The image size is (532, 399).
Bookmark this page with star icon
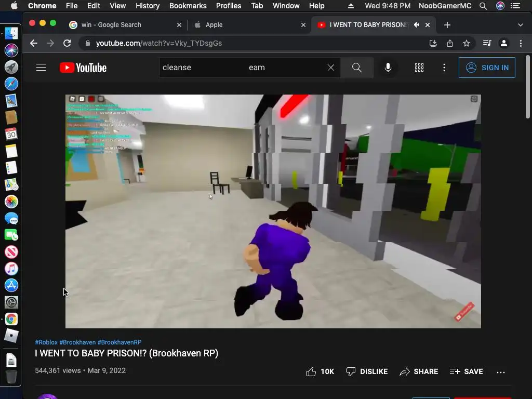pos(467,43)
